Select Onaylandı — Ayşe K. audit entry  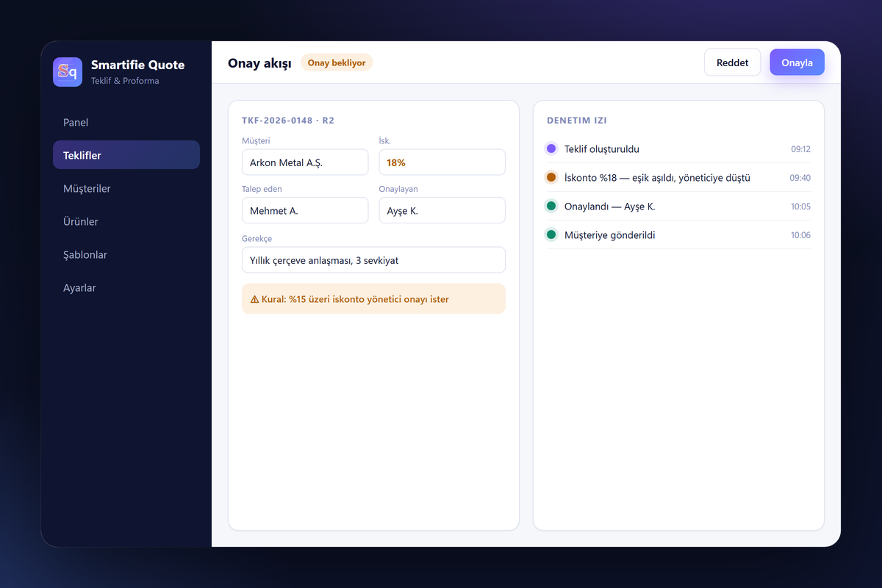678,207
